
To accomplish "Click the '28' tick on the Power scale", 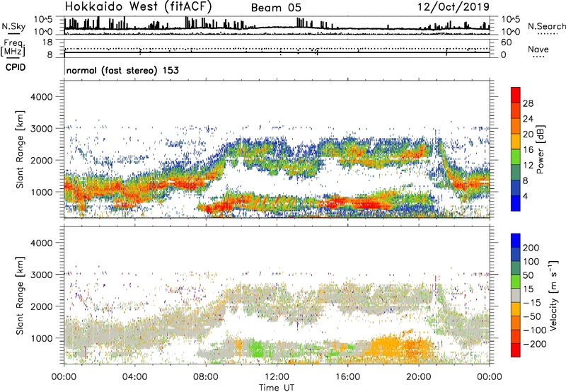I will pos(528,103).
